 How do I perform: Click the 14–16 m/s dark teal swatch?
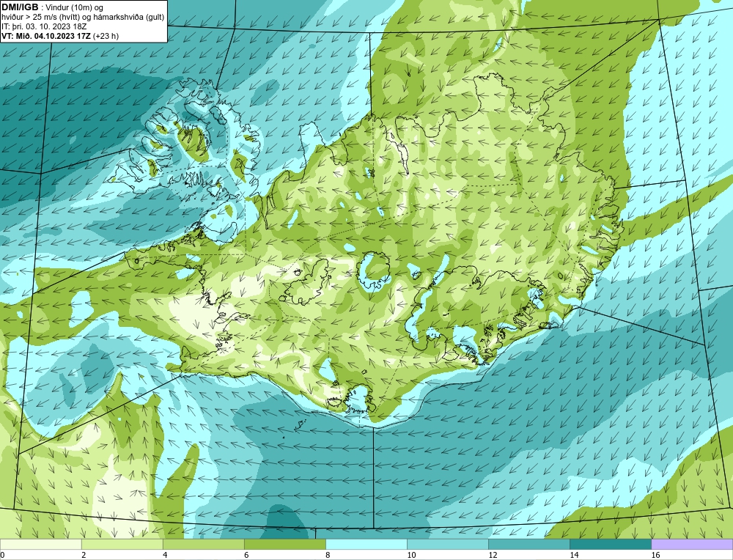(x=610, y=544)
